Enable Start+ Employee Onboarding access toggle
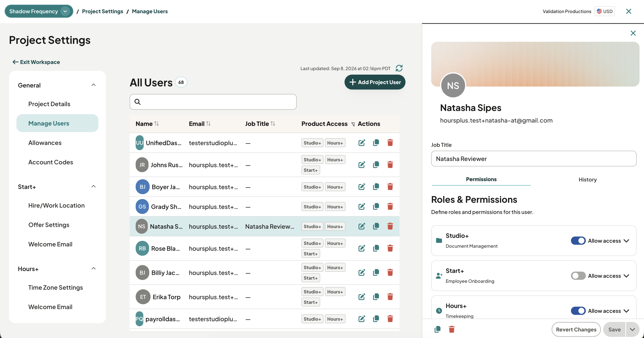Screen dimensions: 644x338 click(x=578, y=276)
